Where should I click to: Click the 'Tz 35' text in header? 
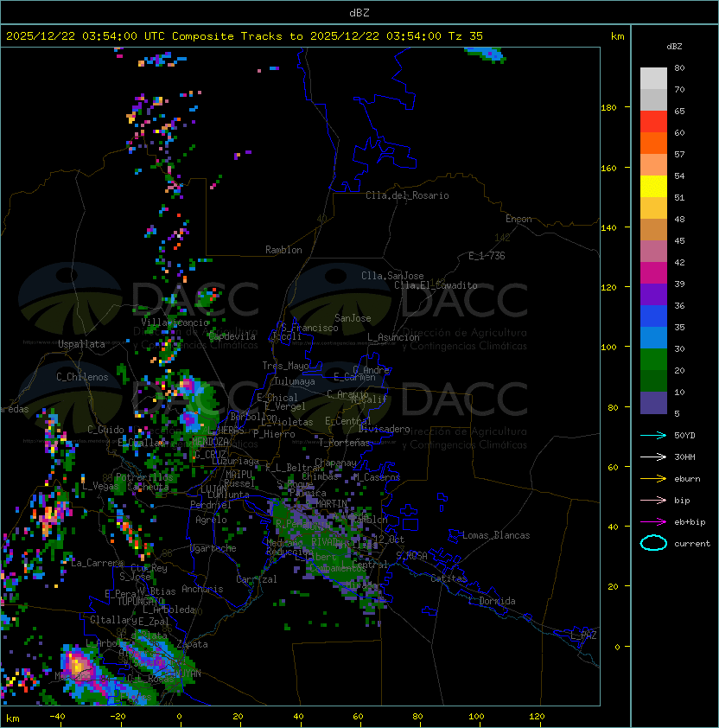tap(466, 36)
